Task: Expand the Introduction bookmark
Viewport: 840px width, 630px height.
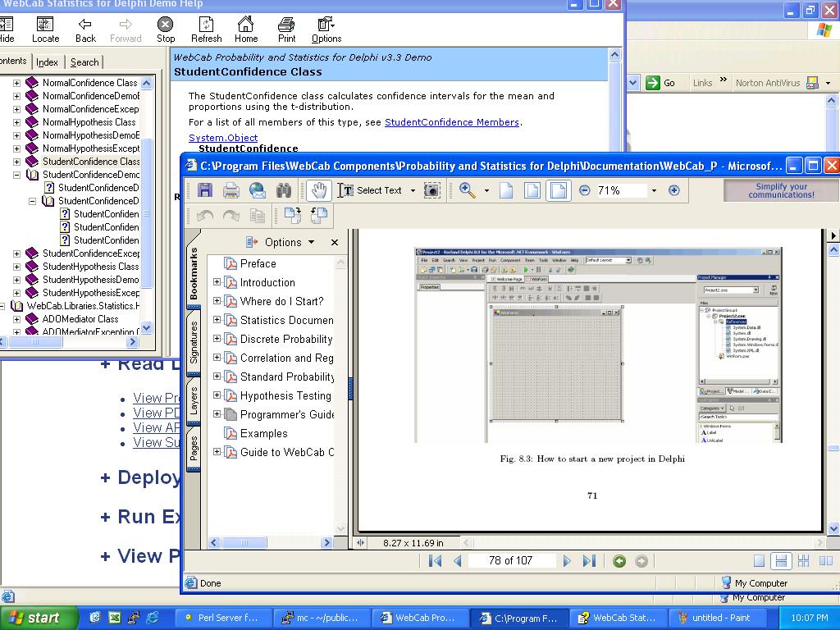Action: (217, 282)
